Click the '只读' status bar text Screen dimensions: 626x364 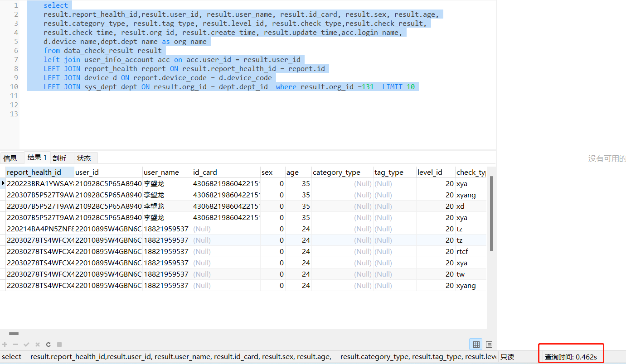(508, 357)
